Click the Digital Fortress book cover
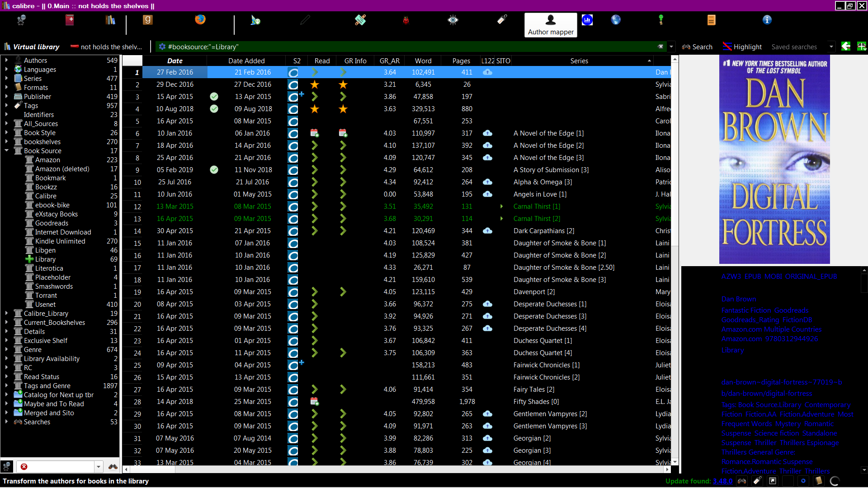Viewport: 868px width, 488px height. click(774, 160)
